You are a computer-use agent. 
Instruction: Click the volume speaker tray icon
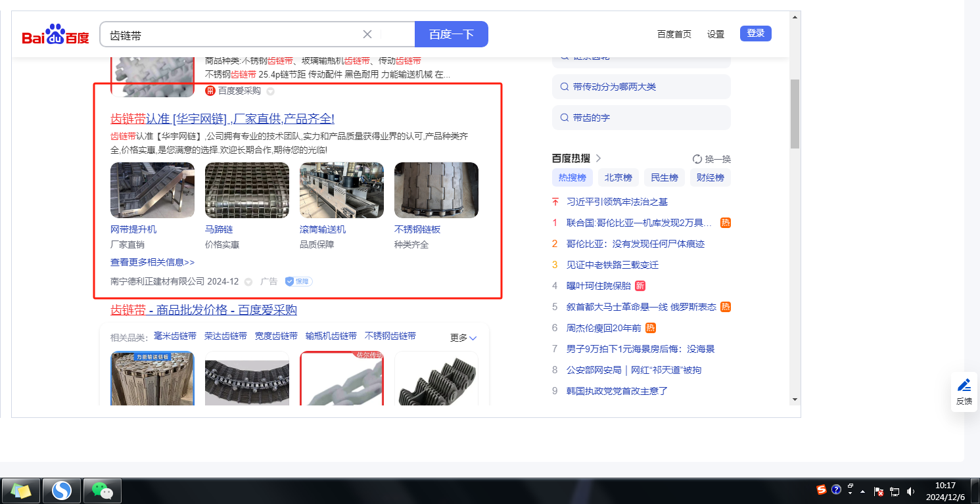tap(910, 491)
